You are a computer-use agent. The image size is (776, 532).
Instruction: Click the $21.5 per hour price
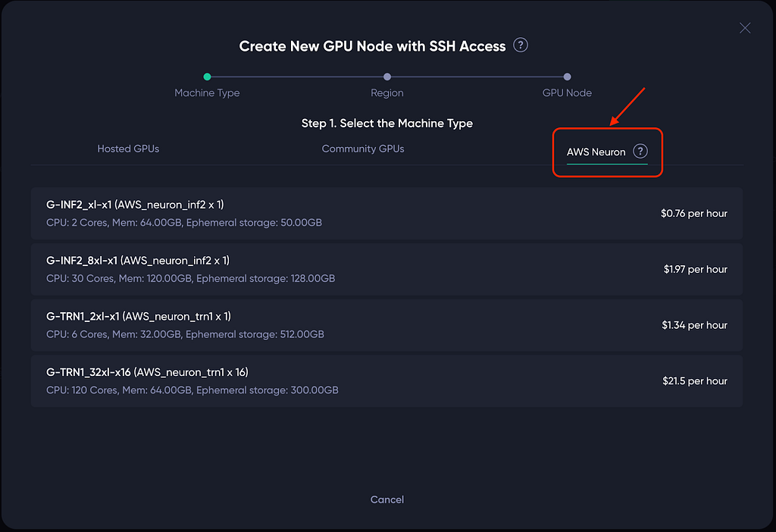695,381
